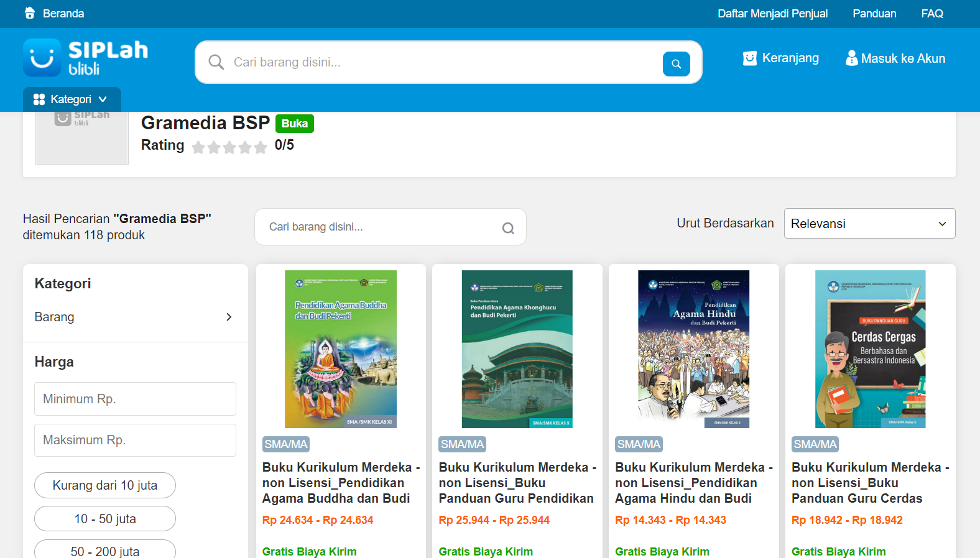Click price Rp 24.634 - Rp 24.634

[x=318, y=520]
